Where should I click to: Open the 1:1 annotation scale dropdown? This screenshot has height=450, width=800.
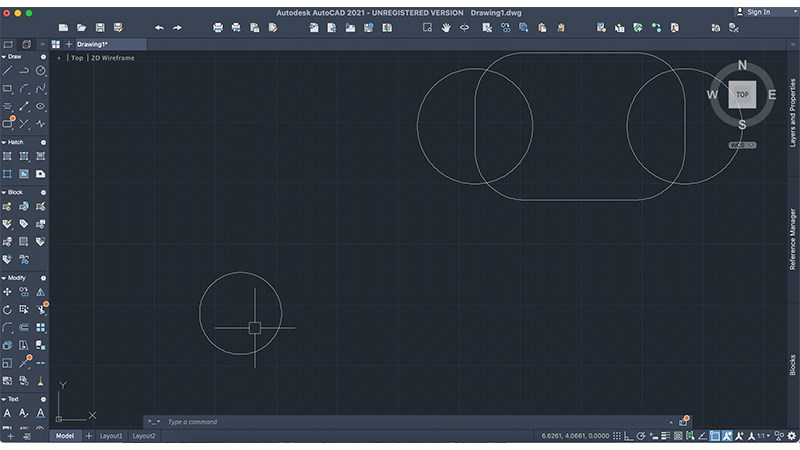click(x=763, y=436)
